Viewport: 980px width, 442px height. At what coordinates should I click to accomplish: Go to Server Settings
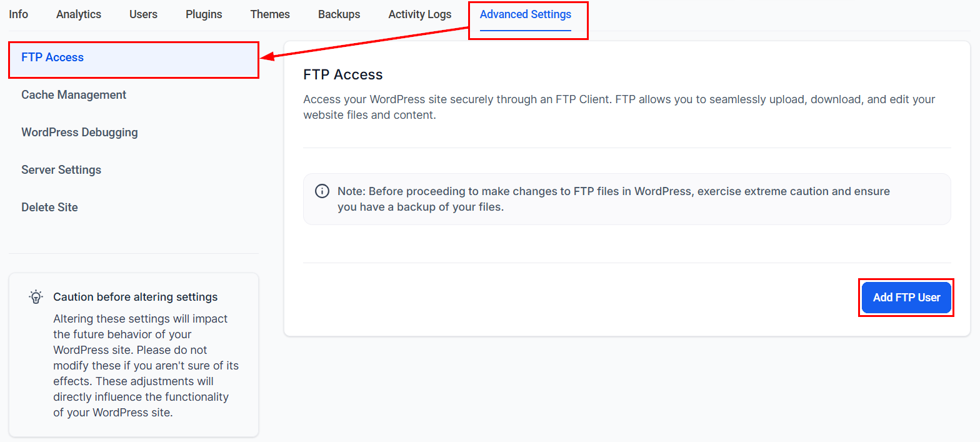(61, 170)
